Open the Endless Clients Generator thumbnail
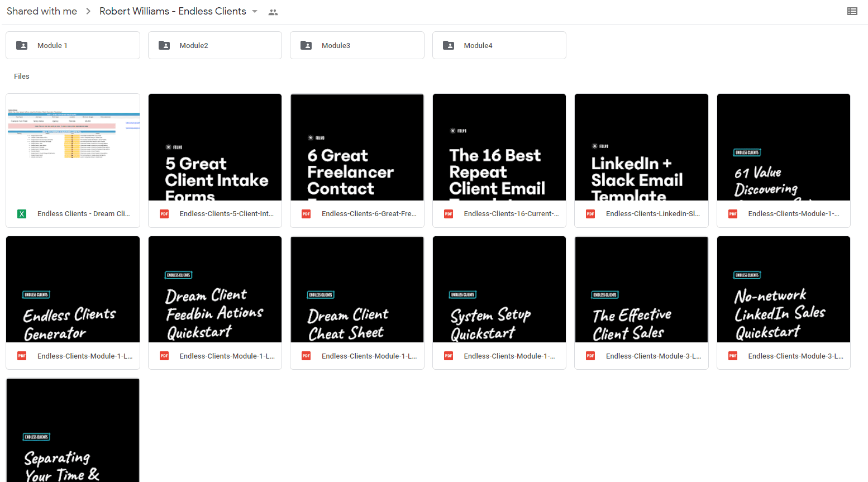Screen dimensions: 868x482 pyautogui.click(x=73, y=289)
